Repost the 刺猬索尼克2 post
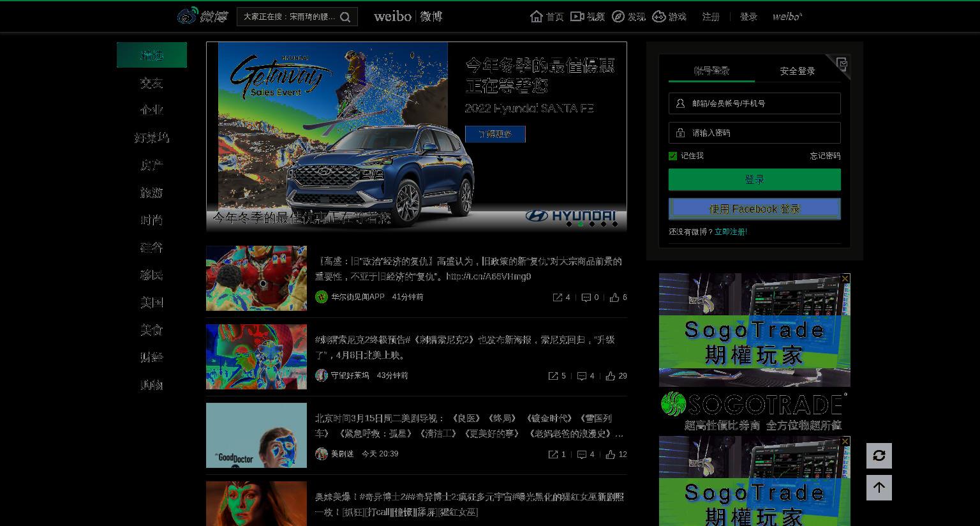 point(553,376)
